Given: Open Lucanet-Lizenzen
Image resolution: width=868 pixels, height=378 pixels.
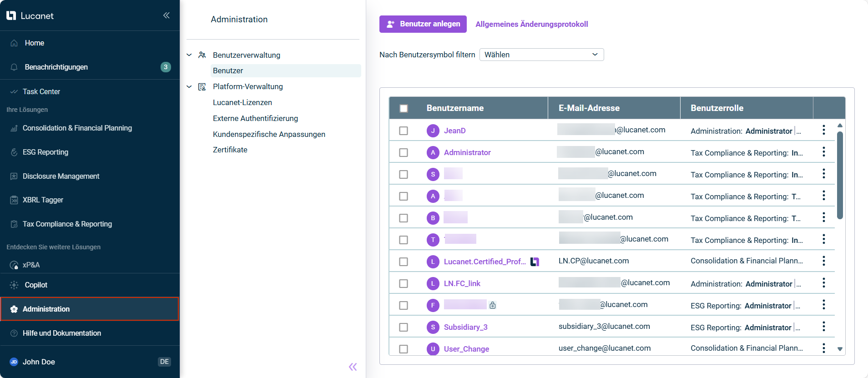Looking at the screenshot, I should [242, 102].
